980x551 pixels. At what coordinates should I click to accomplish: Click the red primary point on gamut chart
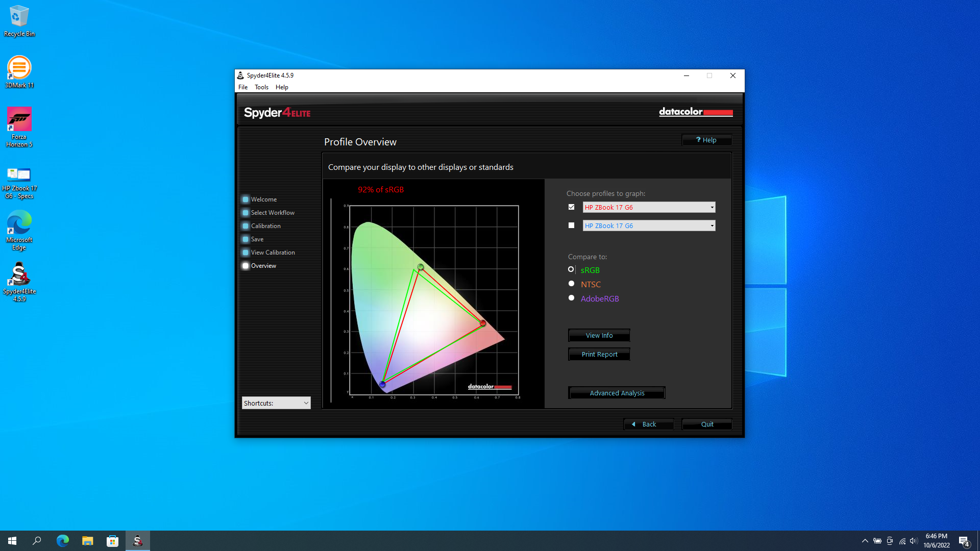click(483, 323)
